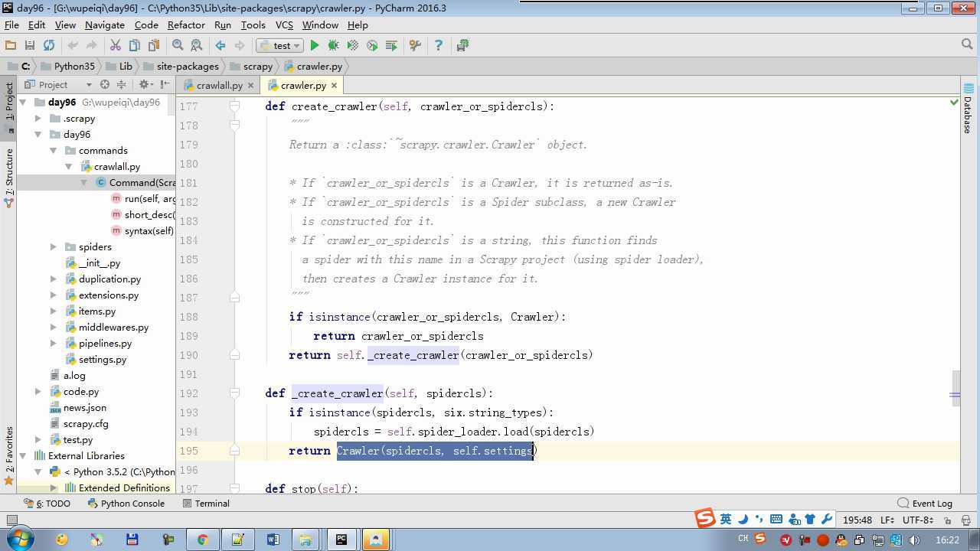Click the Synchronize toolbar icon
This screenshot has height=551, width=980.
pyautogui.click(x=49, y=46)
